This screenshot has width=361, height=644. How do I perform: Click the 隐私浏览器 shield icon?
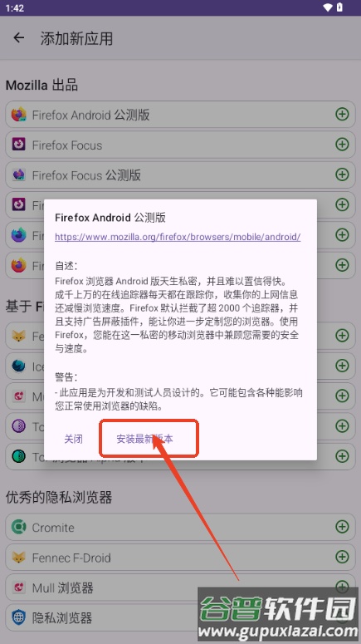point(18,617)
